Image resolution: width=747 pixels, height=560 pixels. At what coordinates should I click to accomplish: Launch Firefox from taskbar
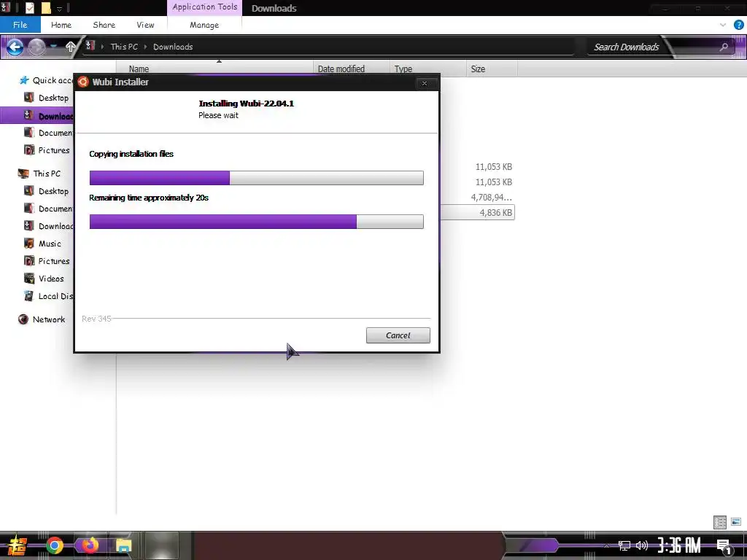(89, 545)
